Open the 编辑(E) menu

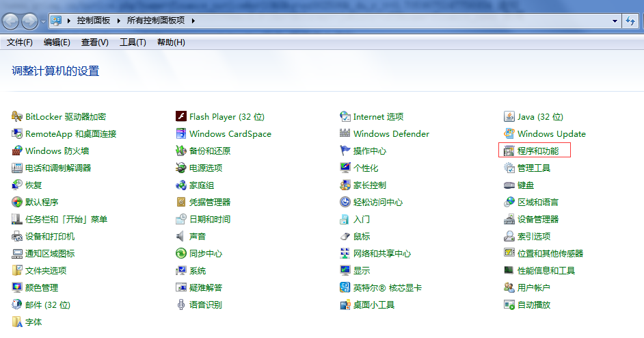57,42
